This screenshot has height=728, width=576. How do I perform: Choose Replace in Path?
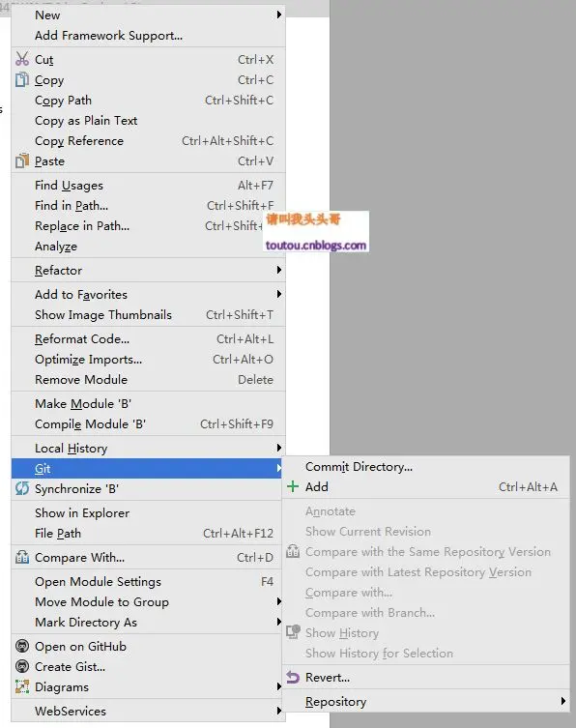[x=148, y=225]
